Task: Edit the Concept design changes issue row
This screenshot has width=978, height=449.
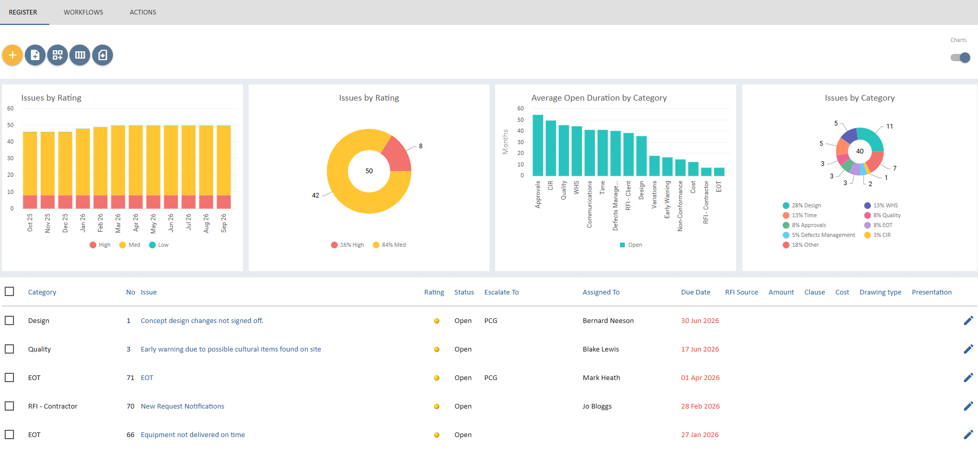Action: coord(968,321)
